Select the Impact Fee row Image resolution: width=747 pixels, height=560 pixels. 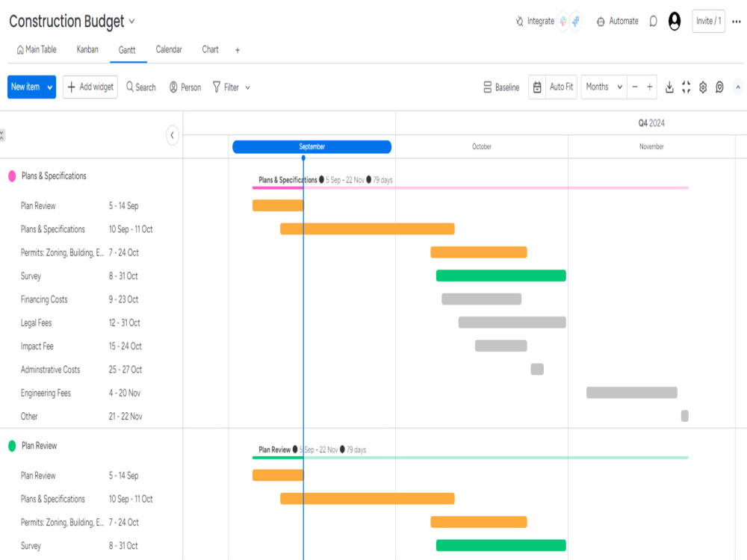[x=91, y=346]
